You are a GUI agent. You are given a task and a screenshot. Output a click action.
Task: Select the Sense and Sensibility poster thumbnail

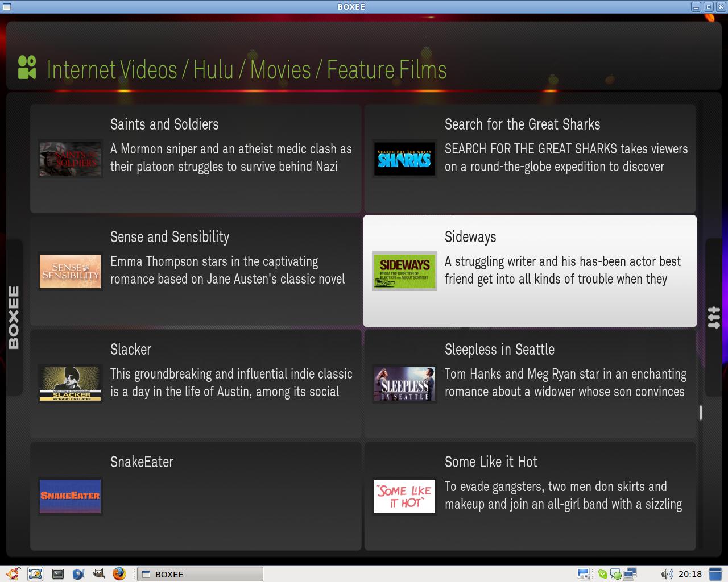point(70,271)
